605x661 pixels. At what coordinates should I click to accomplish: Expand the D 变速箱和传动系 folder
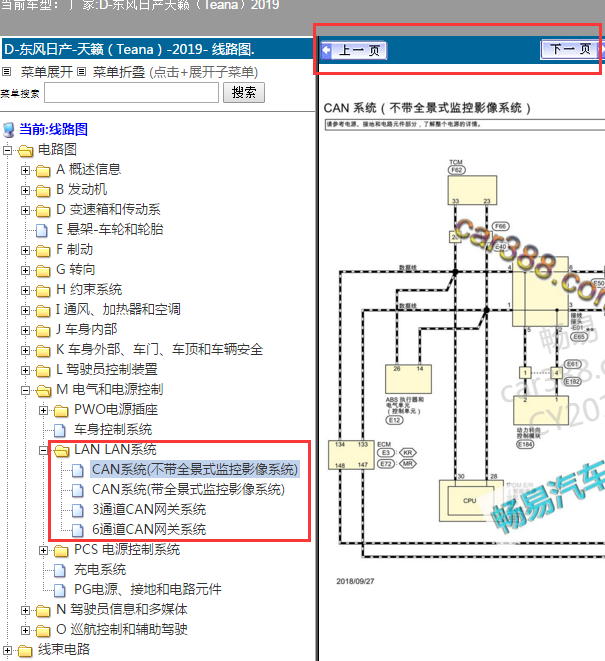(x=25, y=210)
